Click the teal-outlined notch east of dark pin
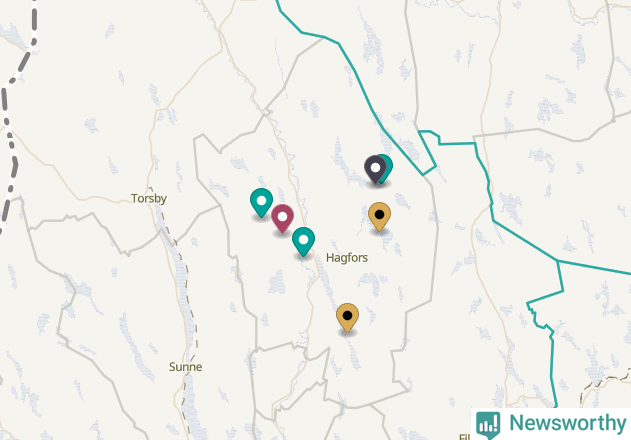The height and width of the screenshot is (440, 631). 428,152
